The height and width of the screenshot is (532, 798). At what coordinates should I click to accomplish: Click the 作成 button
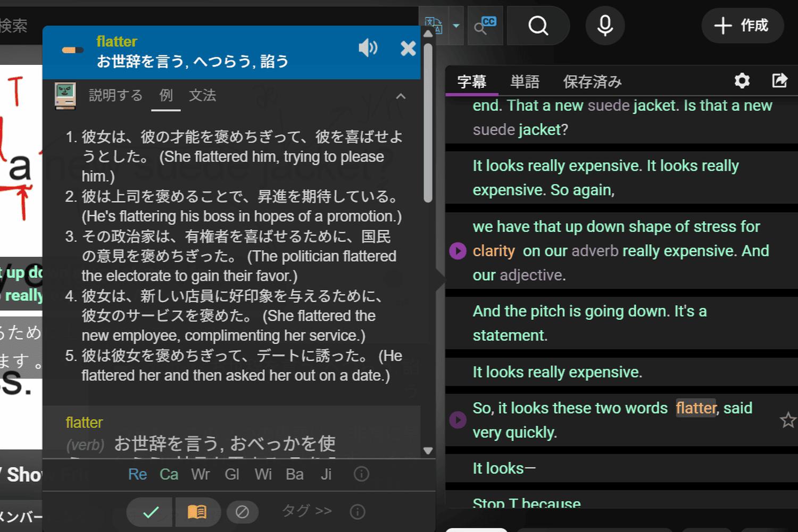[743, 25]
